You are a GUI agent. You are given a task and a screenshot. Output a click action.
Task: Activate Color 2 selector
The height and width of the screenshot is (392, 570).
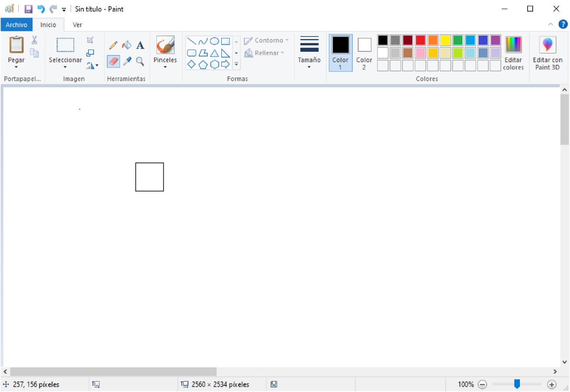click(364, 53)
